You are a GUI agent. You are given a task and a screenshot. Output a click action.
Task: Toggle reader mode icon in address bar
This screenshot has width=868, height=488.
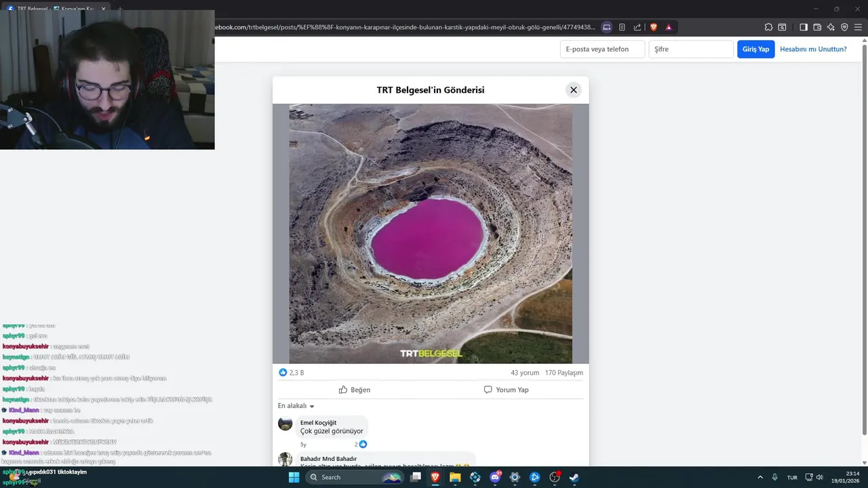point(622,27)
